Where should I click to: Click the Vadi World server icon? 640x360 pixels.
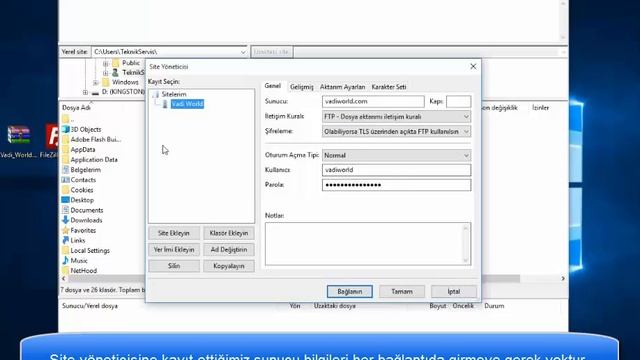click(x=165, y=104)
